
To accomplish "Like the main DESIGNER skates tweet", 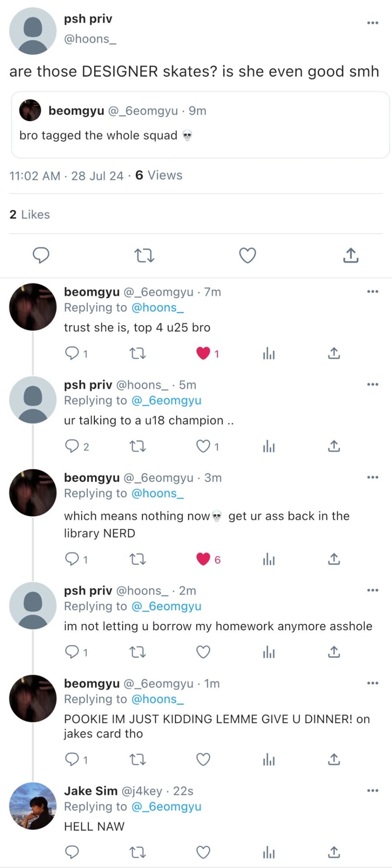I will tap(248, 255).
